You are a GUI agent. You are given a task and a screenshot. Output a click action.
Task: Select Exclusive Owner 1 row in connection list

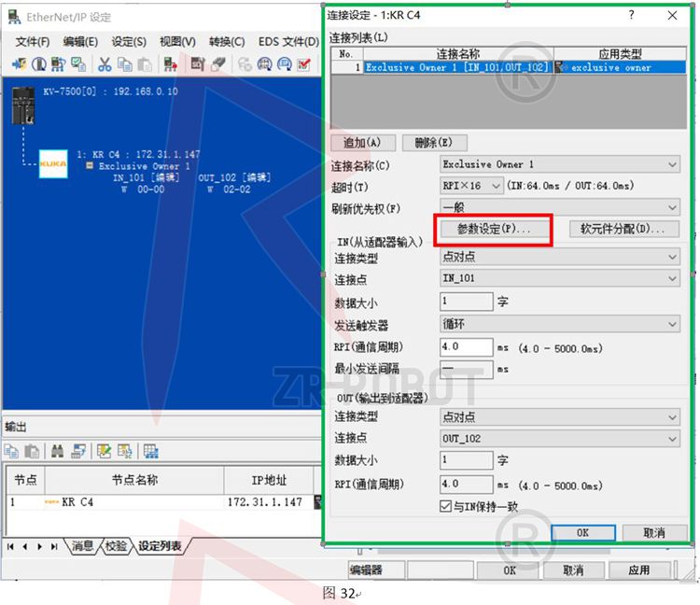[457, 67]
